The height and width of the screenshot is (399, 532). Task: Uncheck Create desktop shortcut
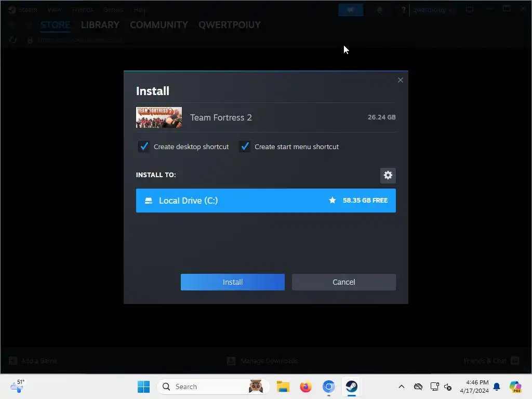(x=144, y=147)
